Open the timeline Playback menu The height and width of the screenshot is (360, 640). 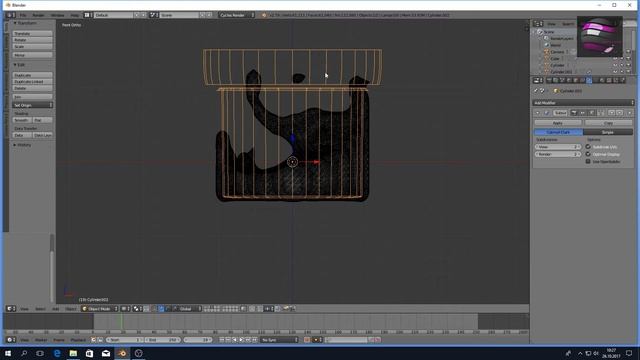click(78, 340)
